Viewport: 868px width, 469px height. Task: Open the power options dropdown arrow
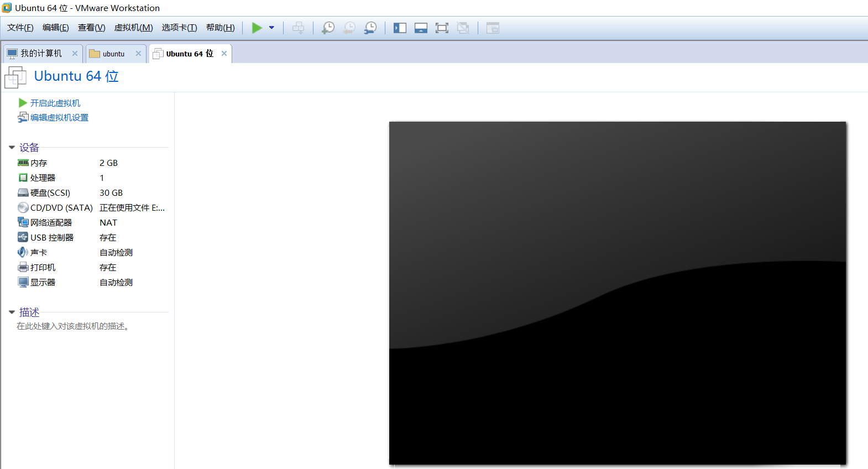point(271,28)
